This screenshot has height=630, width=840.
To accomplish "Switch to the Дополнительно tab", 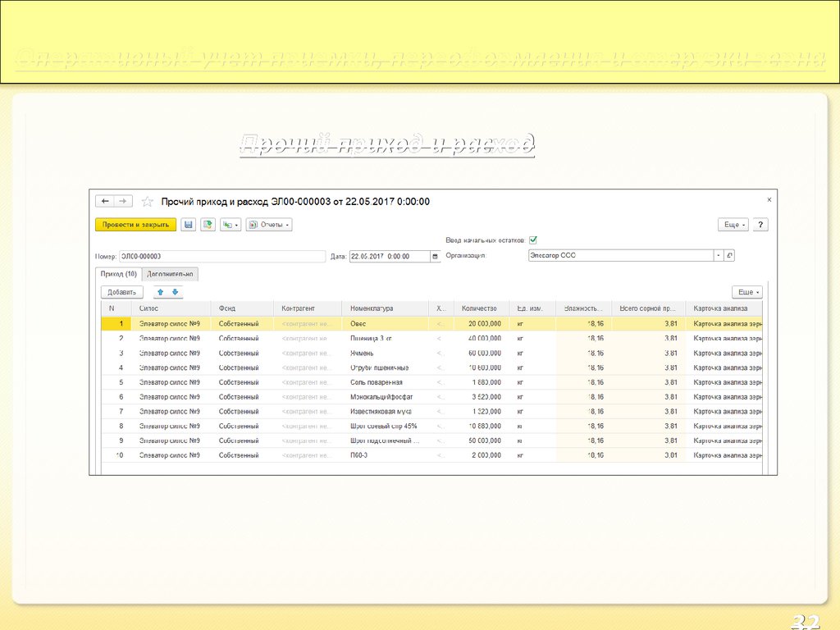I will pyautogui.click(x=170, y=274).
